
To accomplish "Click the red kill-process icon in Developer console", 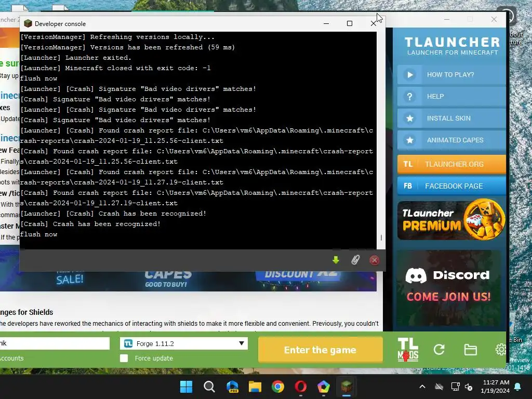I will [374, 260].
